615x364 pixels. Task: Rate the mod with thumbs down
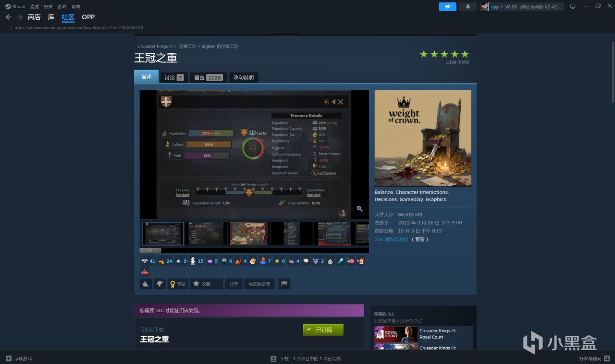160,284
